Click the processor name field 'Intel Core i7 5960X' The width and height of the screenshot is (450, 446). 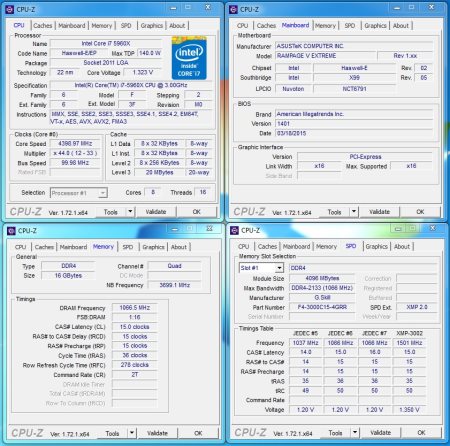(x=106, y=44)
